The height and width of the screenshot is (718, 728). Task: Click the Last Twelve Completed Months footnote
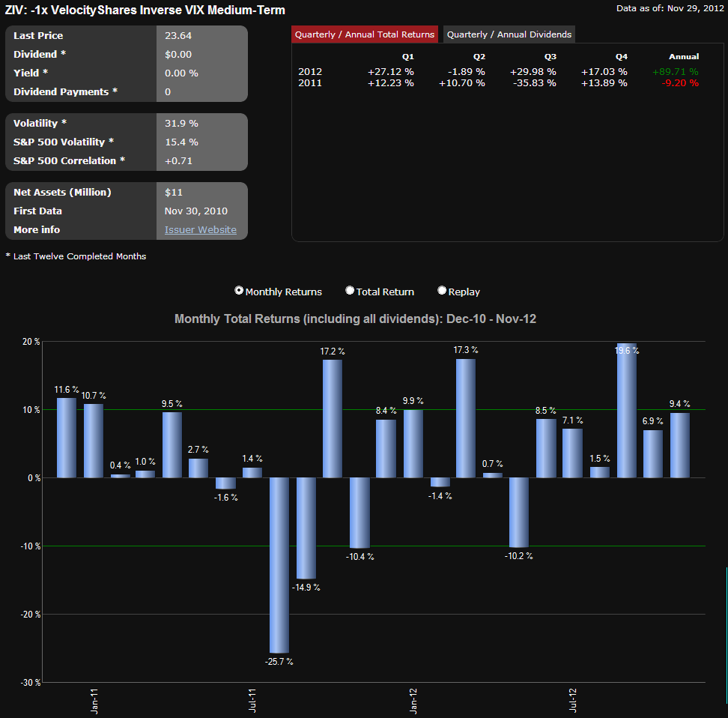(x=76, y=256)
